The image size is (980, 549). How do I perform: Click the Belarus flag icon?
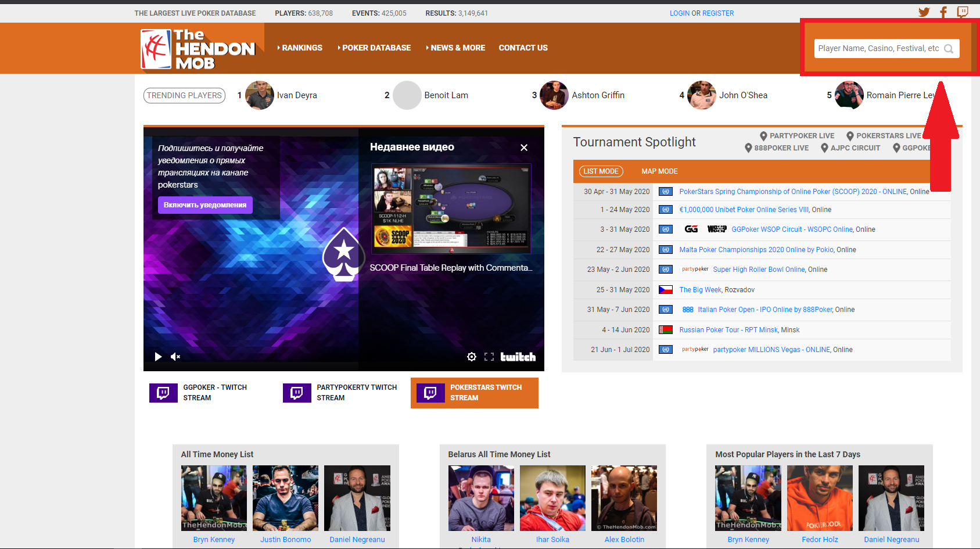(x=666, y=330)
